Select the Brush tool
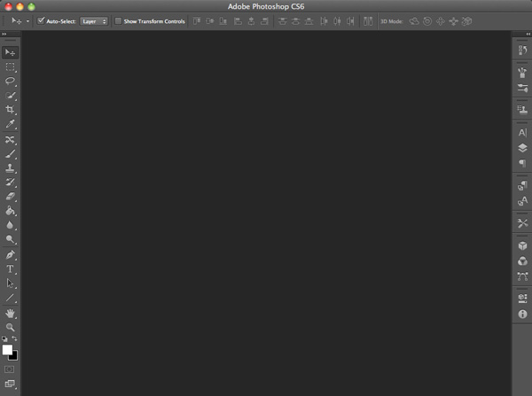Image resolution: width=532 pixels, height=396 pixels. pyautogui.click(x=11, y=153)
